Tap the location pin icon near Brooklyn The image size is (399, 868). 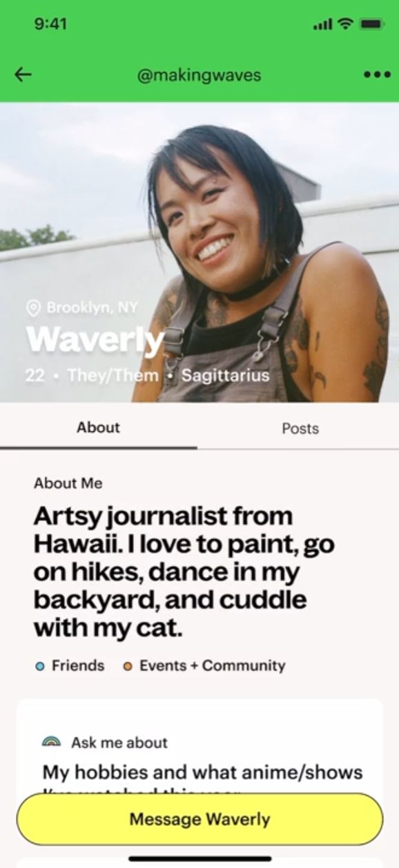coord(32,308)
